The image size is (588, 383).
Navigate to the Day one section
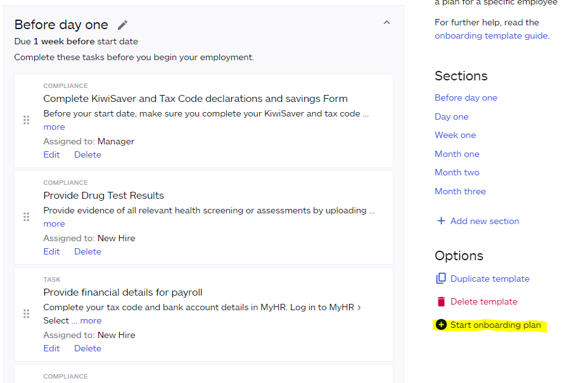[451, 116]
